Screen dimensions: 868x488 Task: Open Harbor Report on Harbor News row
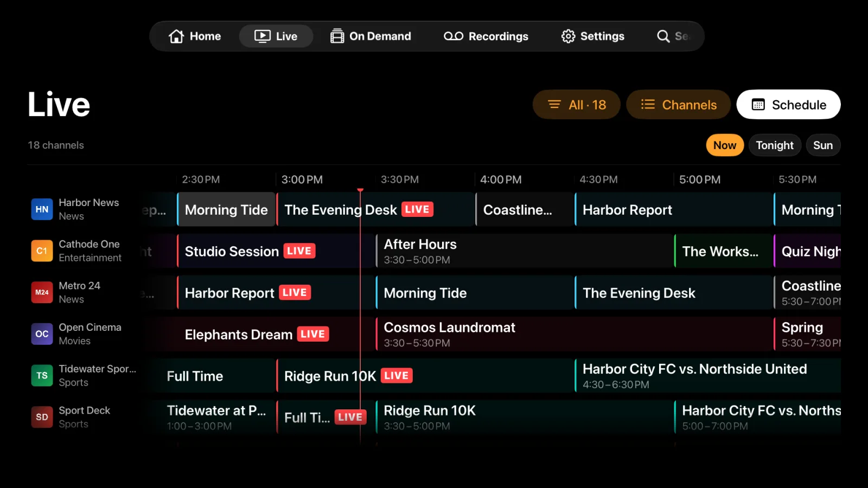click(x=674, y=209)
